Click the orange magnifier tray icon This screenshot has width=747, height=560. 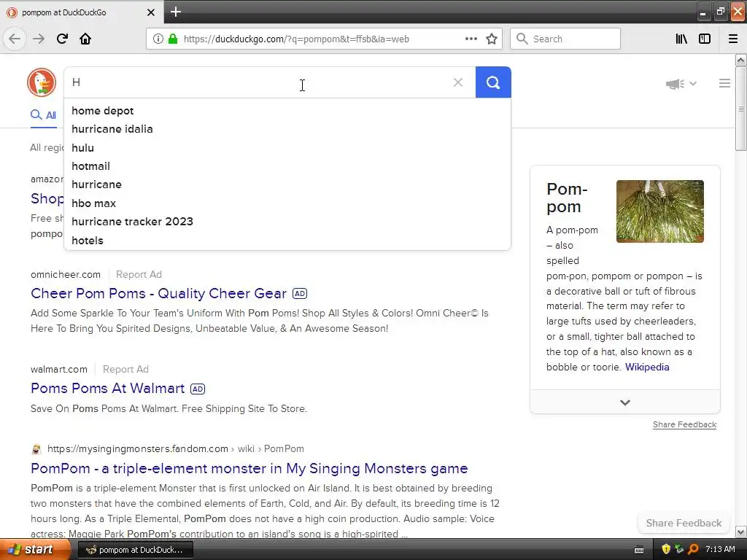(x=693, y=549)
